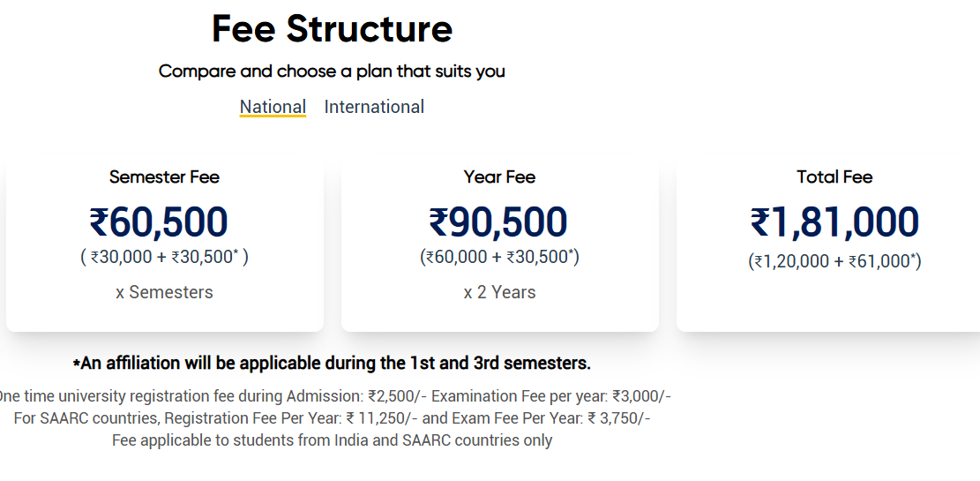Click the 'Compare and choose a plan' subtitle
Screen dimensions: 980x481
point(332,71)
